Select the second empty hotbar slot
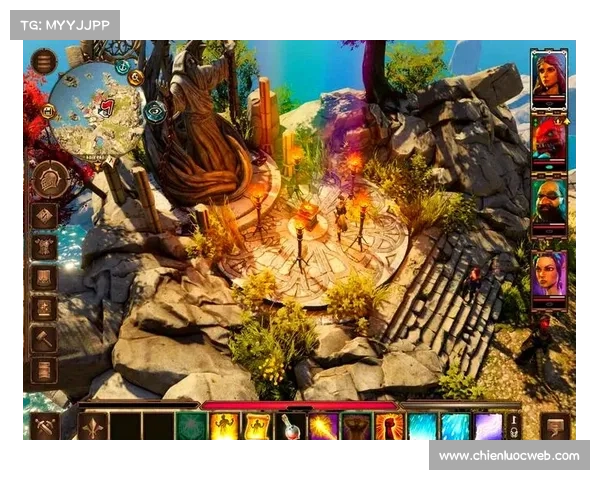 click(x=158, y=426)
